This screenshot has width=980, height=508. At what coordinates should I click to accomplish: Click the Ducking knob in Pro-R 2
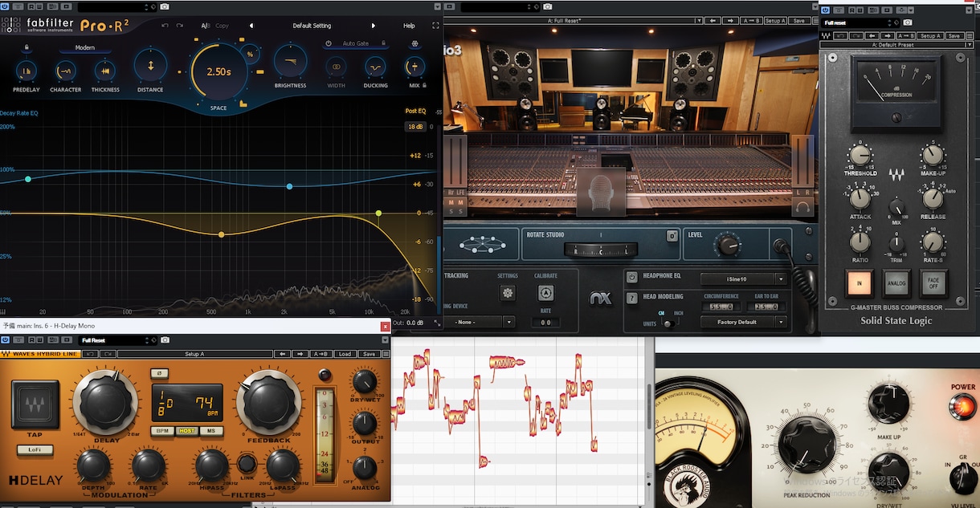(375, 67)
